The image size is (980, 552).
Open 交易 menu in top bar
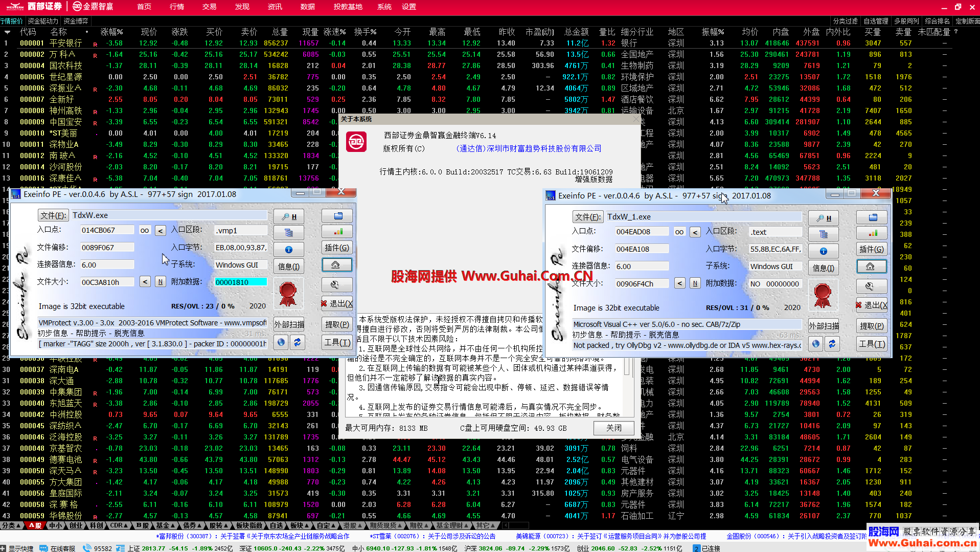coord(210,7)
